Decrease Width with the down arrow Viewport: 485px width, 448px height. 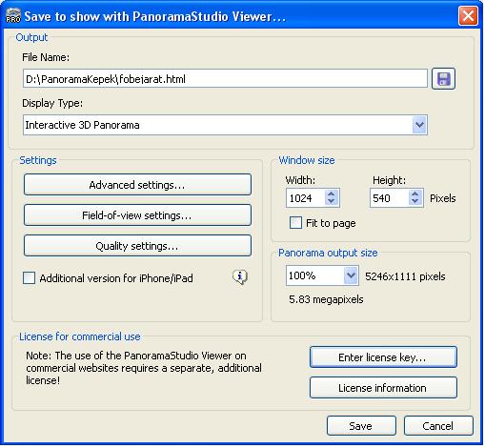coord(332,201)
